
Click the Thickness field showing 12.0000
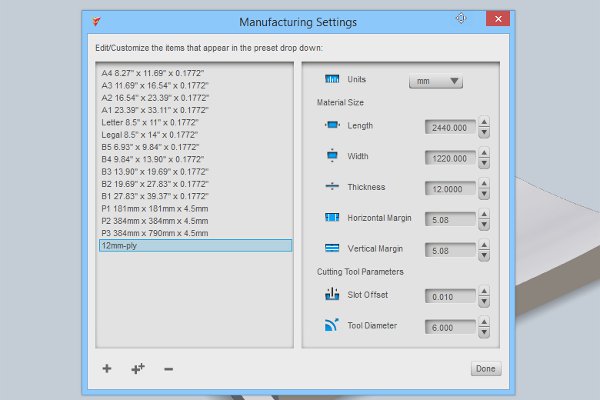[x=450, y=189]
